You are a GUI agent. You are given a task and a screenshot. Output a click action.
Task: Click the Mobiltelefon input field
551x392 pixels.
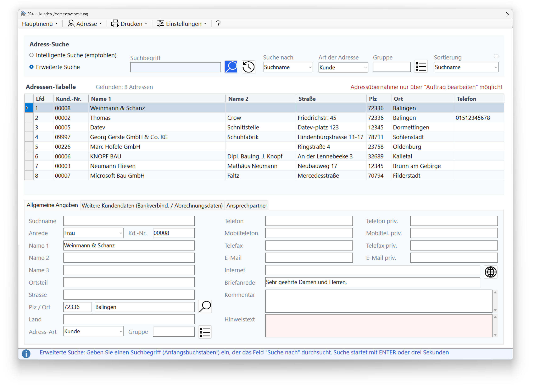(x=309, y=233)
